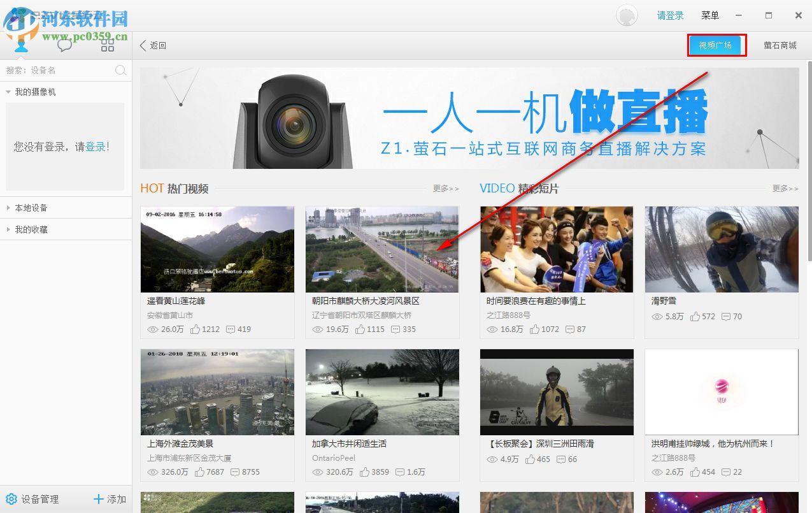Select the highlighted 视频广场 tab
The height and width of the screenshot is (513, 812).
tap(716, 45)
